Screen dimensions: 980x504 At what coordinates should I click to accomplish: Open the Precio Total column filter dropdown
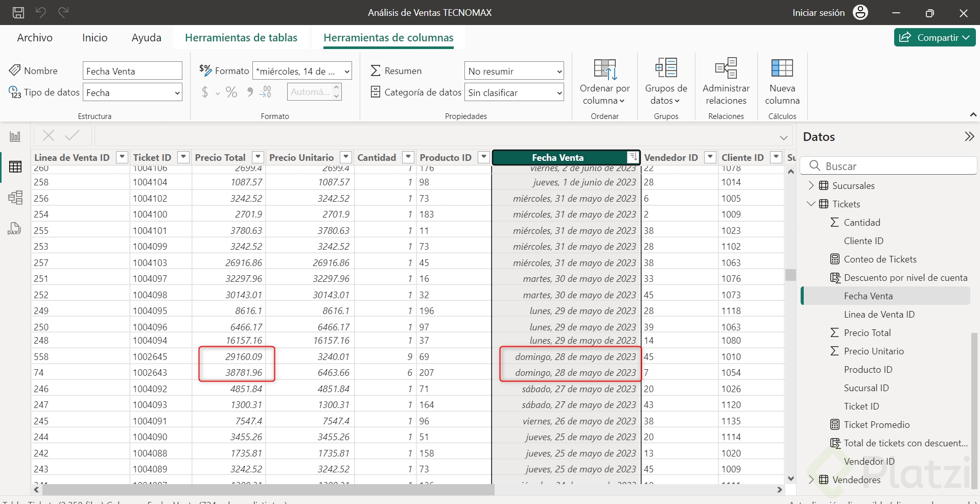pos(259,157)
